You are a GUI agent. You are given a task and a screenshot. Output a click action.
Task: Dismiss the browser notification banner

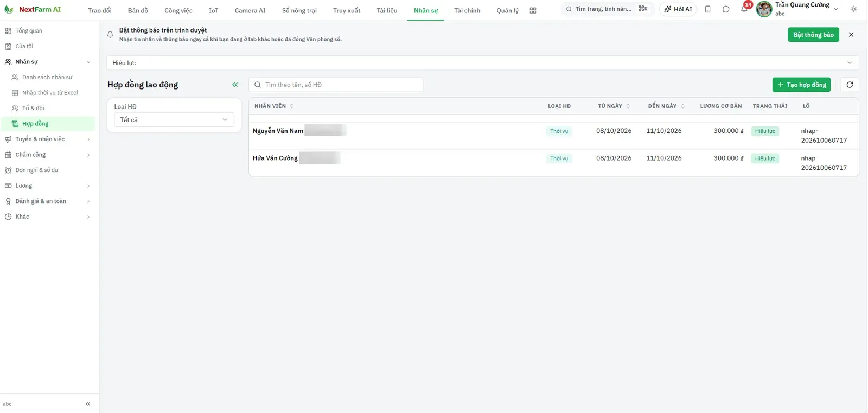click(x=851, y=35)
